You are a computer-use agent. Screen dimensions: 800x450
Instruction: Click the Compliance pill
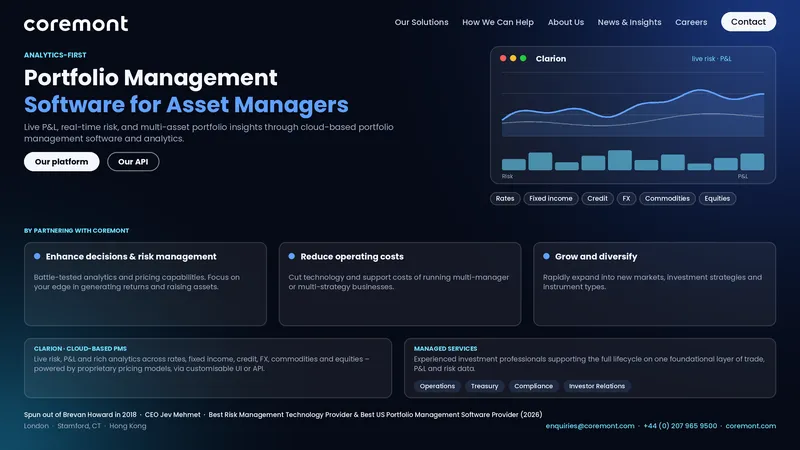534,386
